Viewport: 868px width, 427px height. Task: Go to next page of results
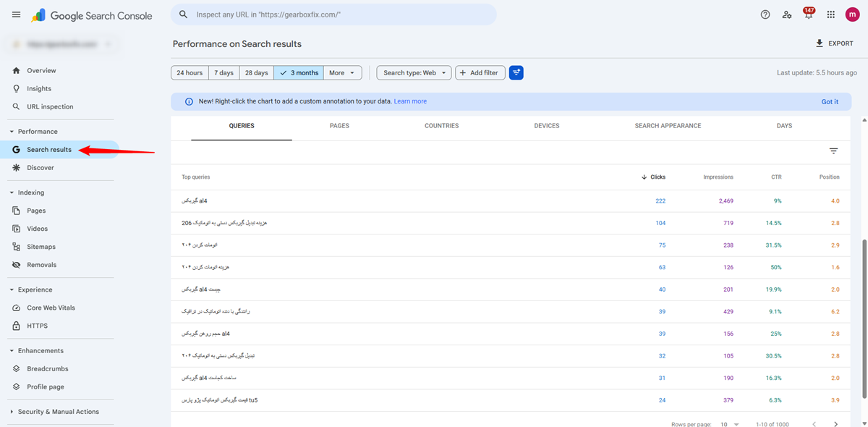coord(836,424)
